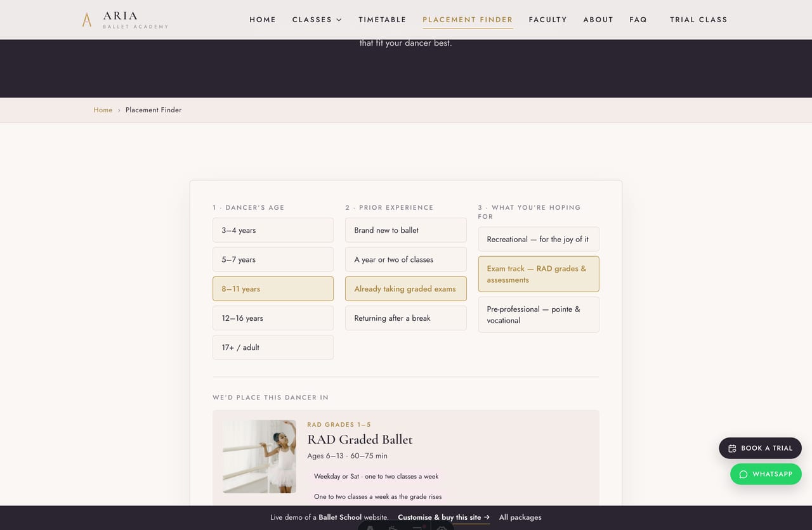The width and height of the screenshot is (812, 530).
Task: Choose Returning after a break
Action: pos(406,318)
